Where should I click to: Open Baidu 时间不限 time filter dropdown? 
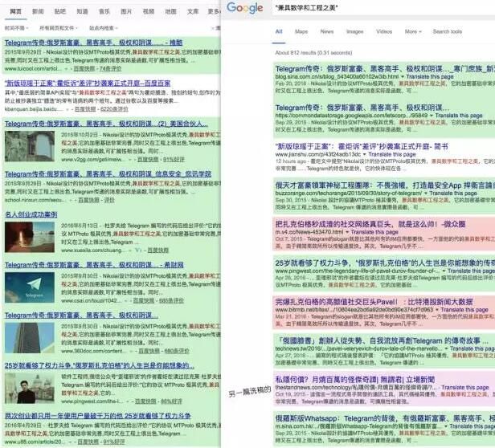click(x=16, y=28)
